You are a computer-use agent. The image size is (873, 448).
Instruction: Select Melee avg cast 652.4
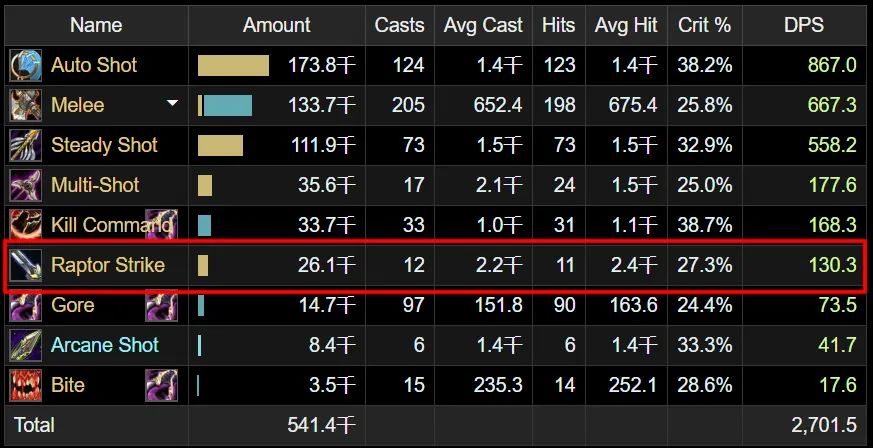click(x=498, y=105)
